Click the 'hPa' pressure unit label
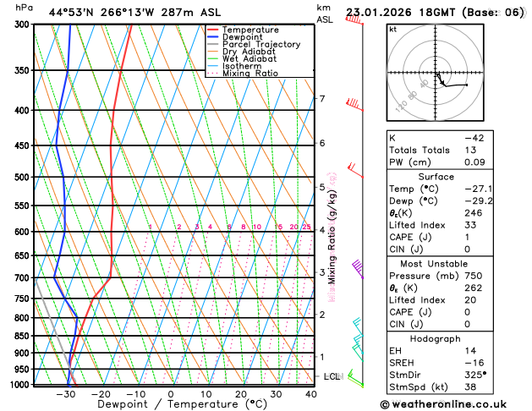Screen dimensions: 532x411 pyautogui.click(x=24, y=8)
